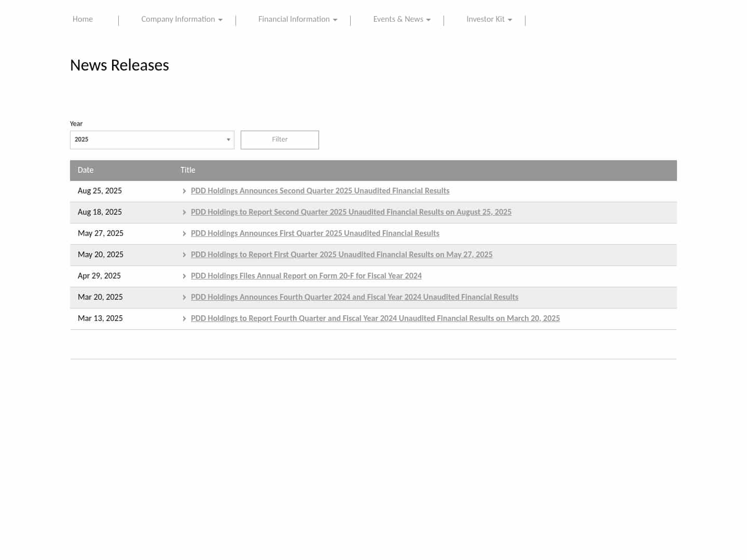Click the chevron icon beside the Apr 29 release

184,276
